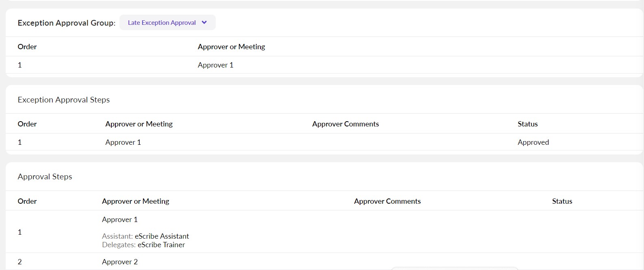Click Order header in Exception Approval Steps table

(x=27, y=124)
